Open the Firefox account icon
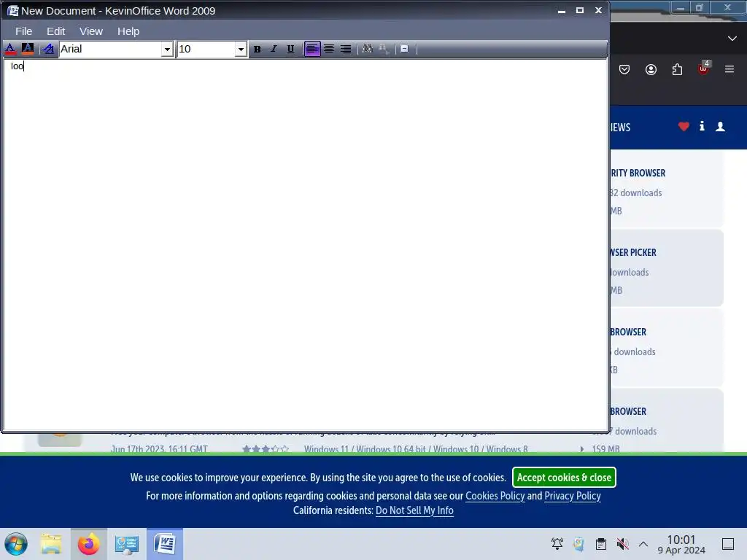 (651, 69)
